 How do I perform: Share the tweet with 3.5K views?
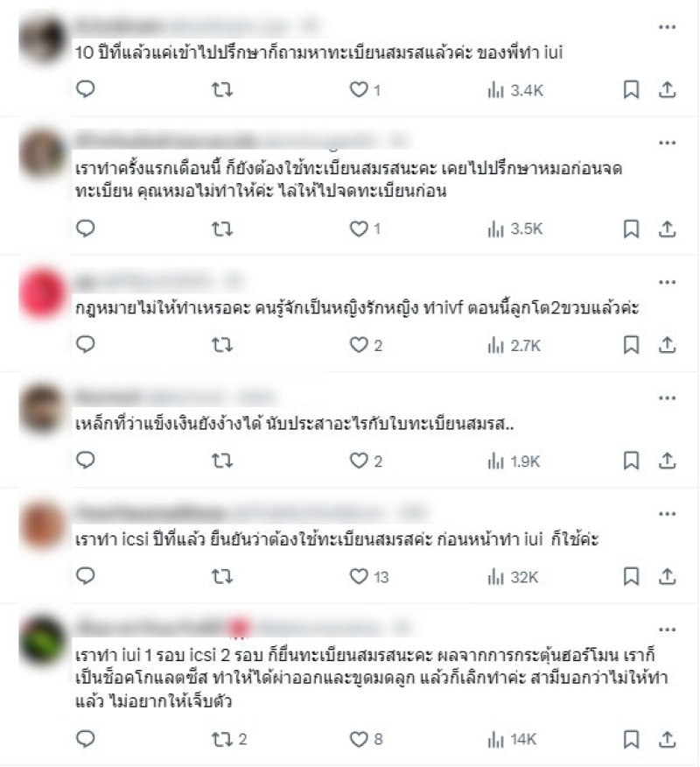[668, 229]
